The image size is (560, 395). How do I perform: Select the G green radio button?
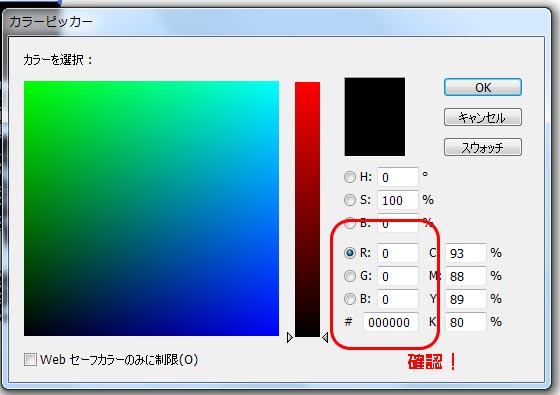(x=350, y=276)
